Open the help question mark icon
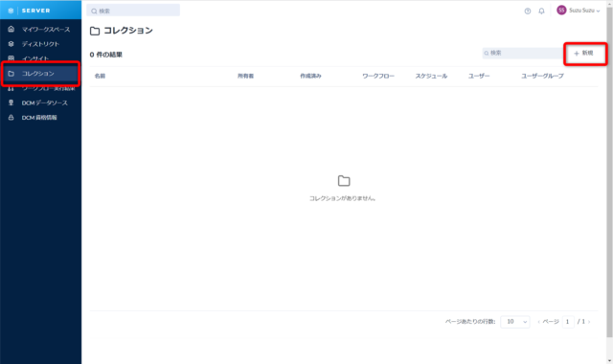 528,11
